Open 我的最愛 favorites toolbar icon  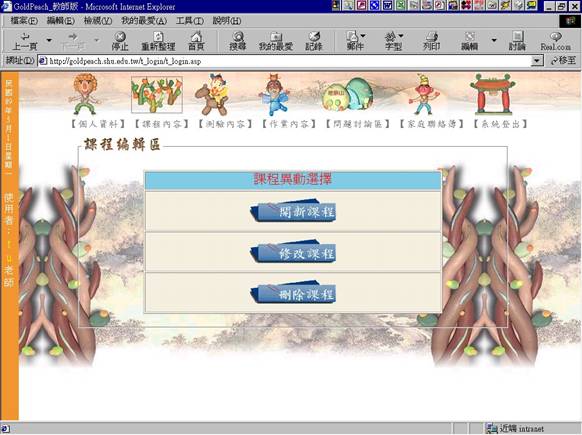[x=276, y=41]
